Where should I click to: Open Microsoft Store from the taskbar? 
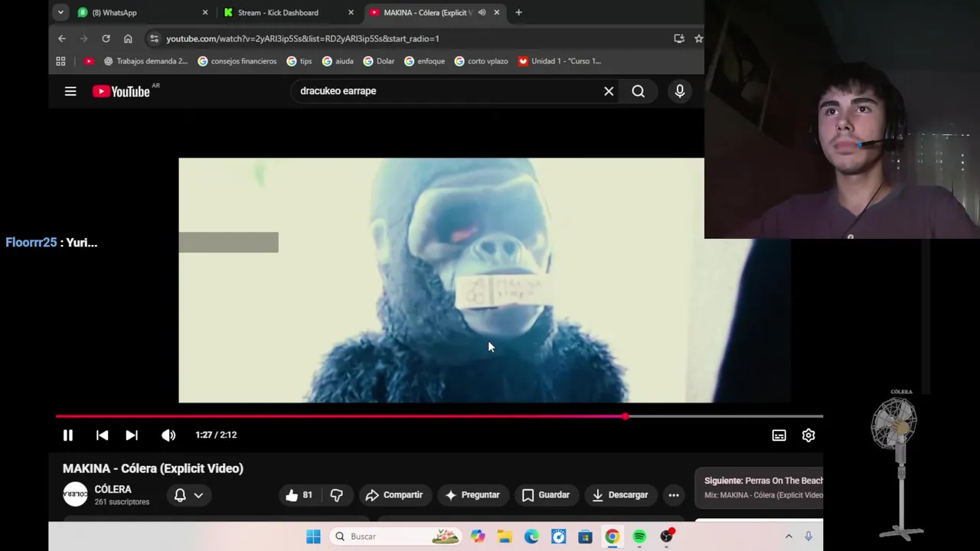(585, 536)
